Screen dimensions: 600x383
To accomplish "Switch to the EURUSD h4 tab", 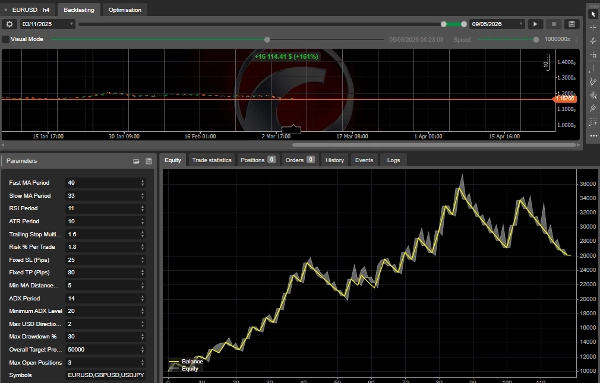I will 28,10.
